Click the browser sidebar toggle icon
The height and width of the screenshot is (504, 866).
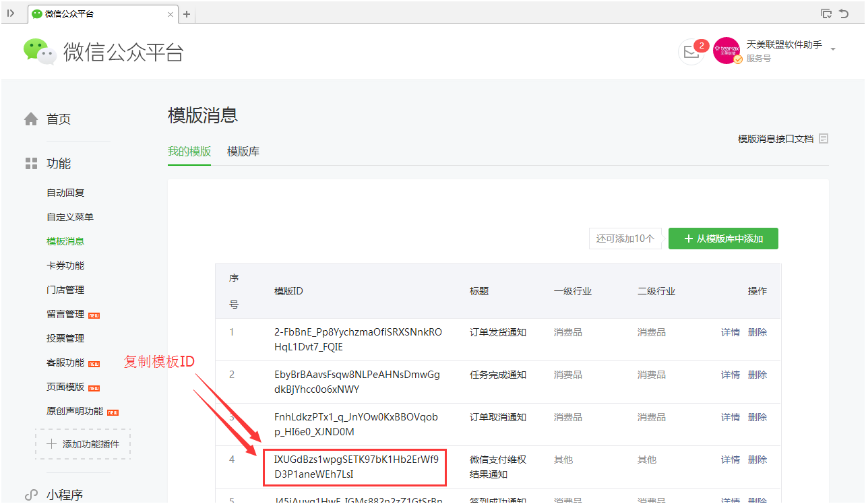point(11,13)
